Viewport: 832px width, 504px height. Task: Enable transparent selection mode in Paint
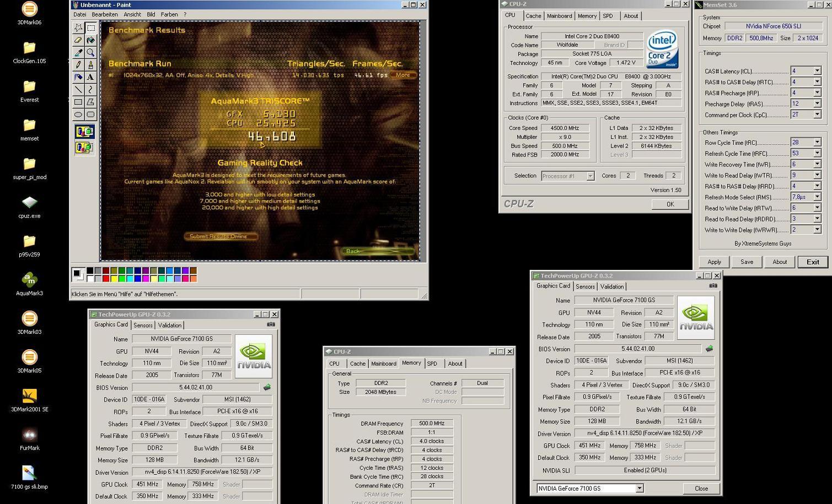84,147
